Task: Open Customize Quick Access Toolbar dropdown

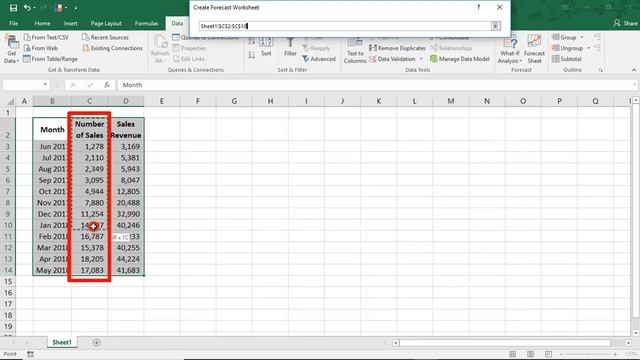Action: [x=76, y=8]
